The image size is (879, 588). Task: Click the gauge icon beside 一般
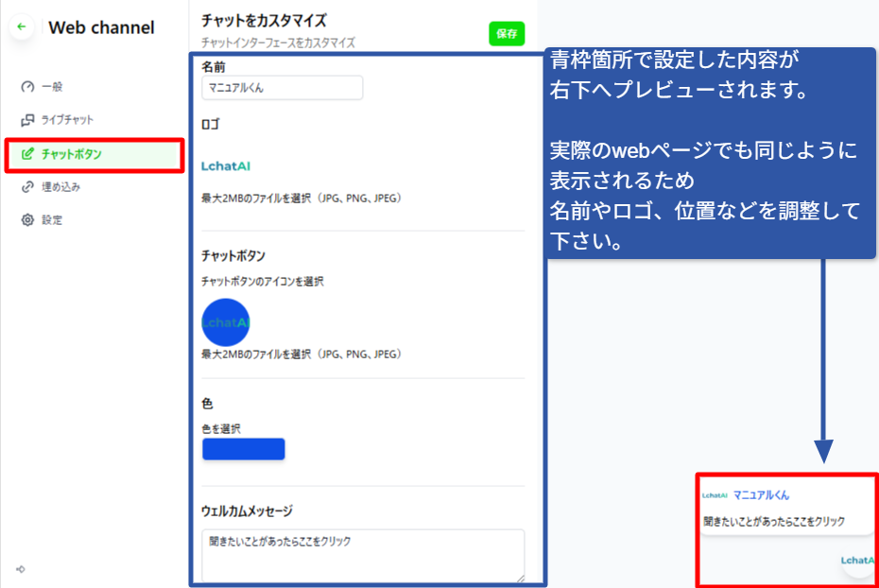point(27,87)
